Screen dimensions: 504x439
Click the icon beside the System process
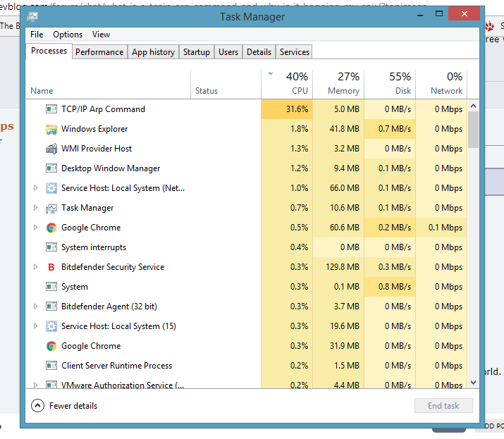51,287
